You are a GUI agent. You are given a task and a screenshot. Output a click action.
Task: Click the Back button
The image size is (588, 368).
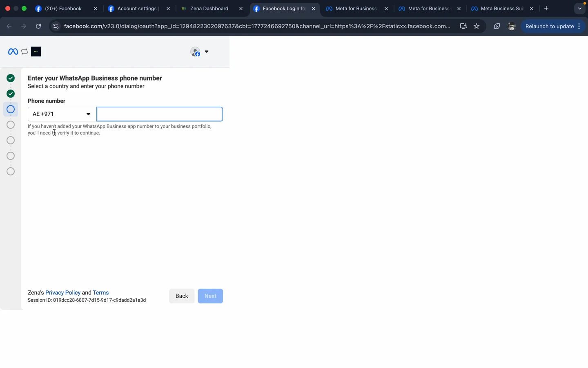182,296
